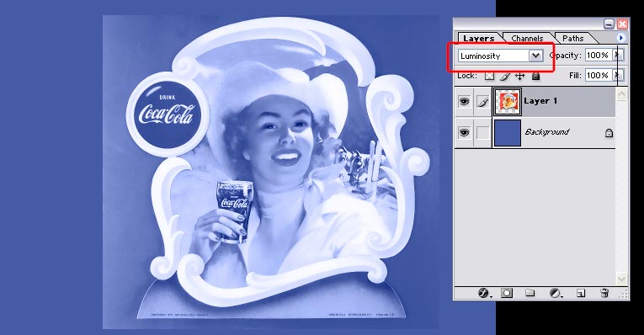Viewport: 644px width, 335px height.
Task: Select the Layer 1 name
Action: pyautogui.click(x=540, y=101)
